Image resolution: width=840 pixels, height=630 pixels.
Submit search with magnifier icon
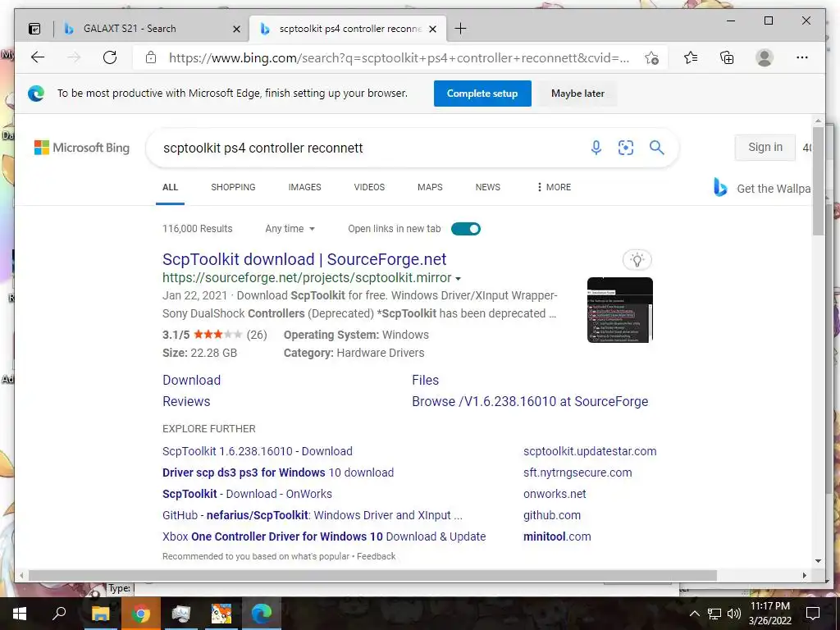click(x=657, y=148)
